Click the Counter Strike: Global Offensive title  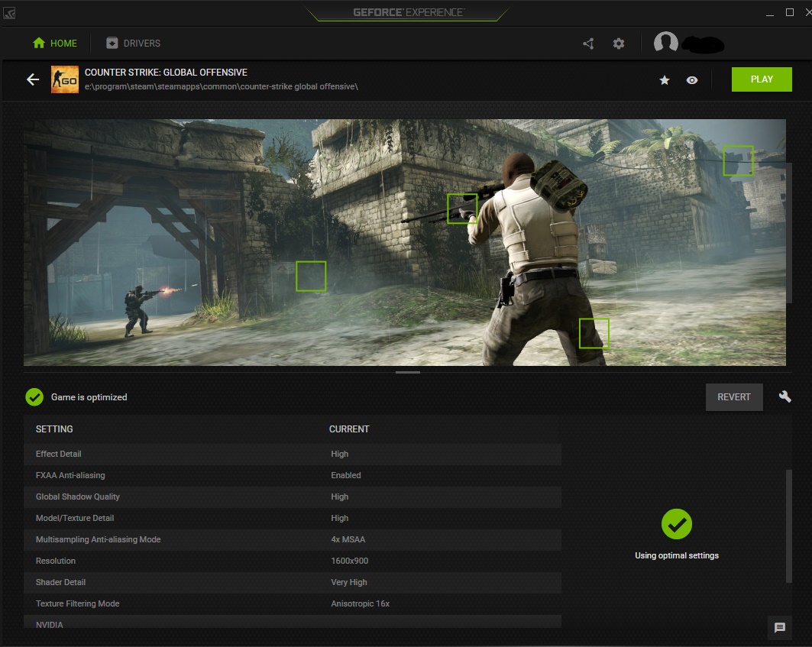click(x=166, y=73)
